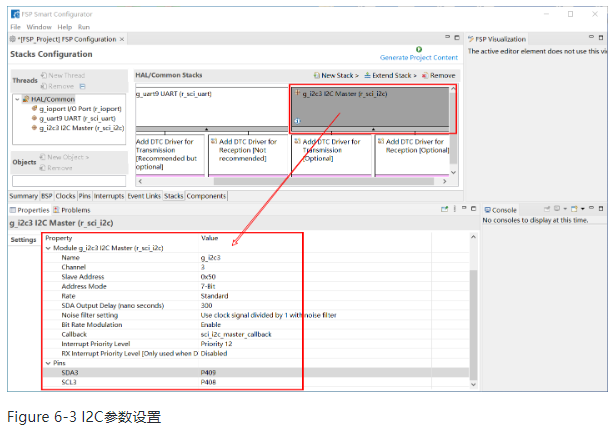The width and height of the screenshot is (614, 431).
Task: Click the Remove stack icon
Action: (x=425, y=75)
